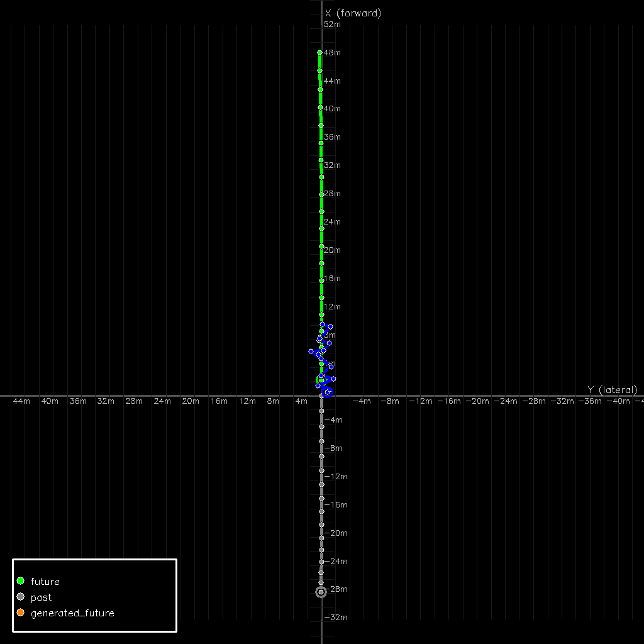This screenshot has width=644, height=644.
Task: Click "20m" on the Y (lateral) axis
Action: pos(191,401)
